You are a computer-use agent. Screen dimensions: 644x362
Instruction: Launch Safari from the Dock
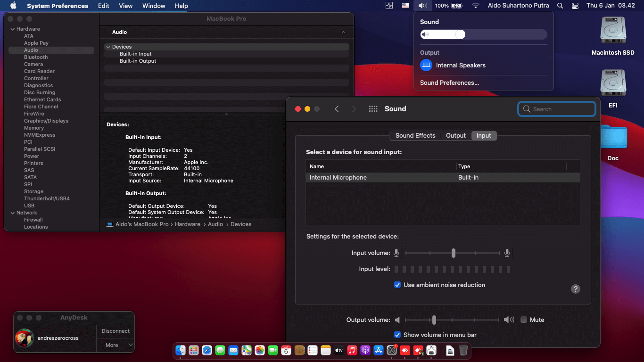click(x=207, y=350)
